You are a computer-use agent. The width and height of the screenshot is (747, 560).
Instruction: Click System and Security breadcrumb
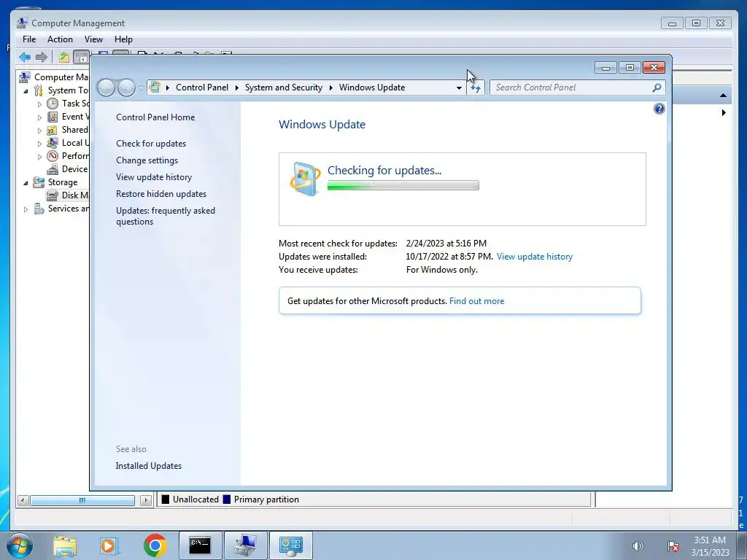coord(284,87)
